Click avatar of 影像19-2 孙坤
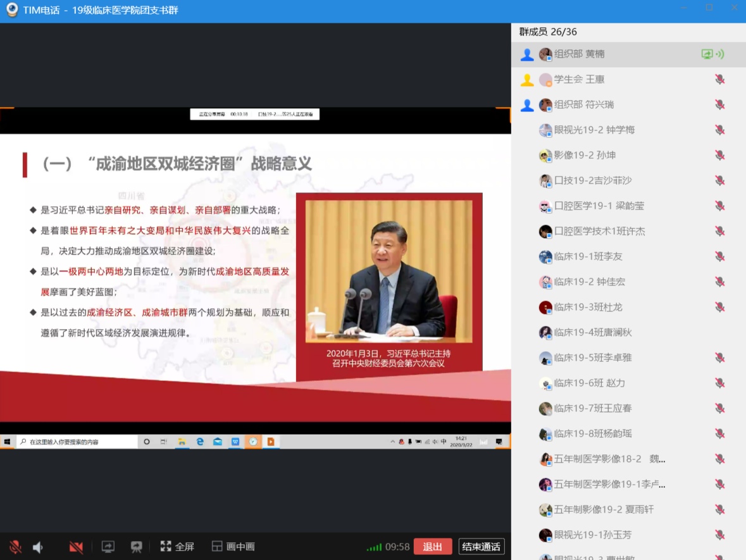The width and height of the screenshot is (746, 560). tap(545, 156)
